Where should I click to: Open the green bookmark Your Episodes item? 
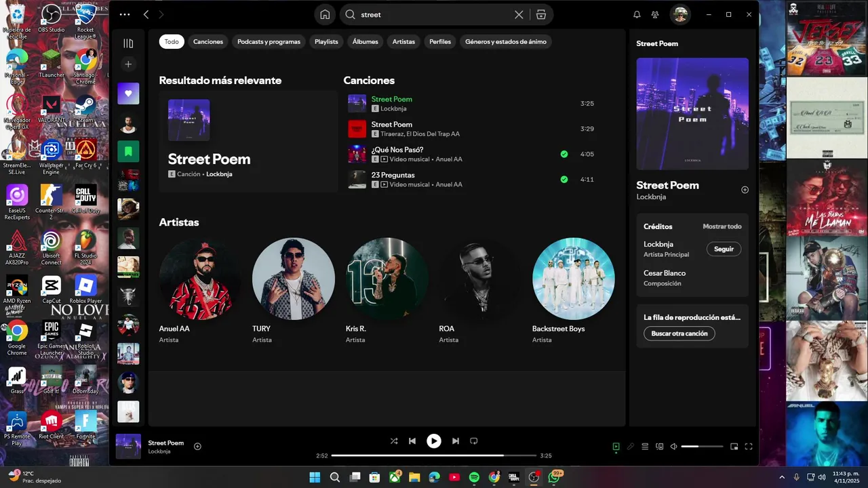point(128,151)
